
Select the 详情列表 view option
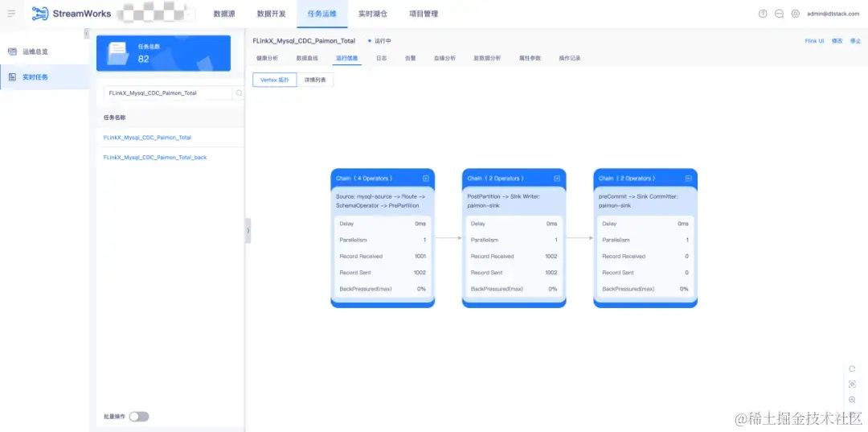tap(315, 80)
